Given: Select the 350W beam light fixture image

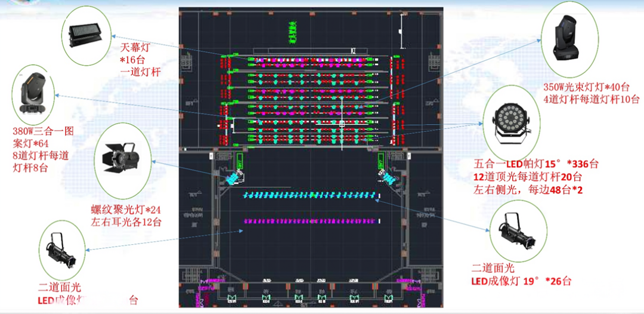Looking at the screenshot, I should click(x=566, y=39).
